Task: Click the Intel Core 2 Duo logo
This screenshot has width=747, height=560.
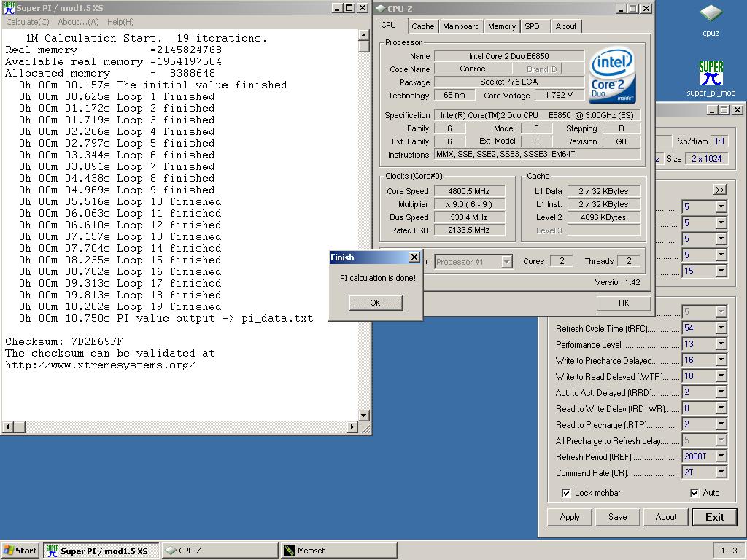Action: pyautogui.click(x=612, y=75)
